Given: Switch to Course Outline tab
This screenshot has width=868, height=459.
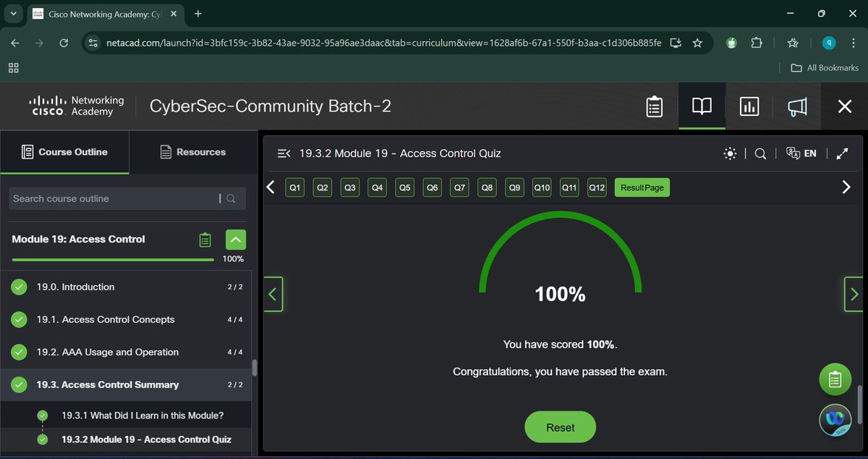Looking at the screenshot, I should coord(64,152).
